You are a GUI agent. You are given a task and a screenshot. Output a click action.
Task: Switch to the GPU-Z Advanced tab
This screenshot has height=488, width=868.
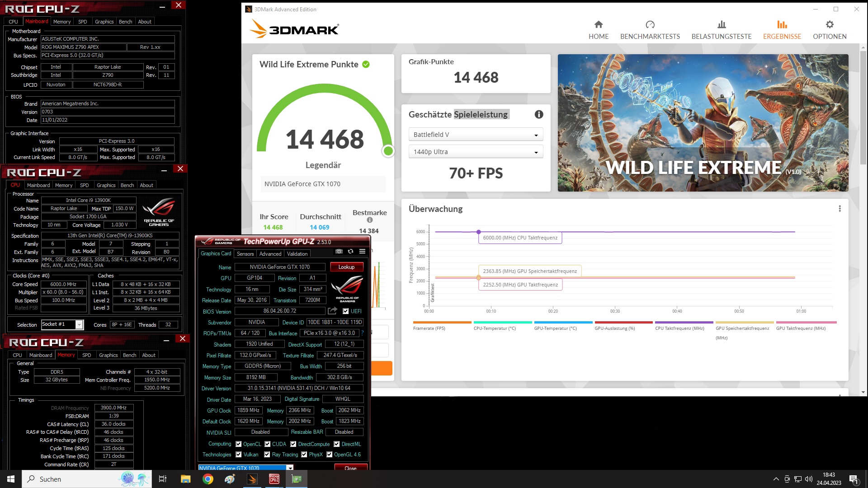pyautogui.click(x=270, y=254)
